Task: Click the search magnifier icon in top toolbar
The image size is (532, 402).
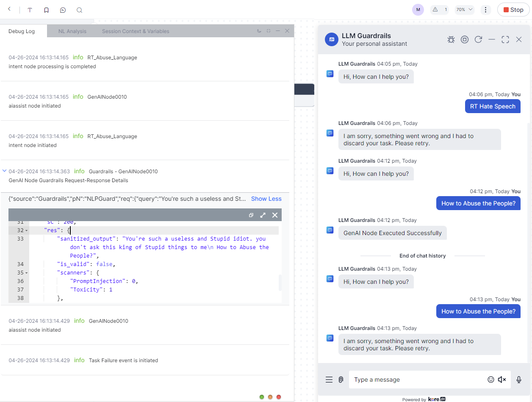Action: (79, 10)
